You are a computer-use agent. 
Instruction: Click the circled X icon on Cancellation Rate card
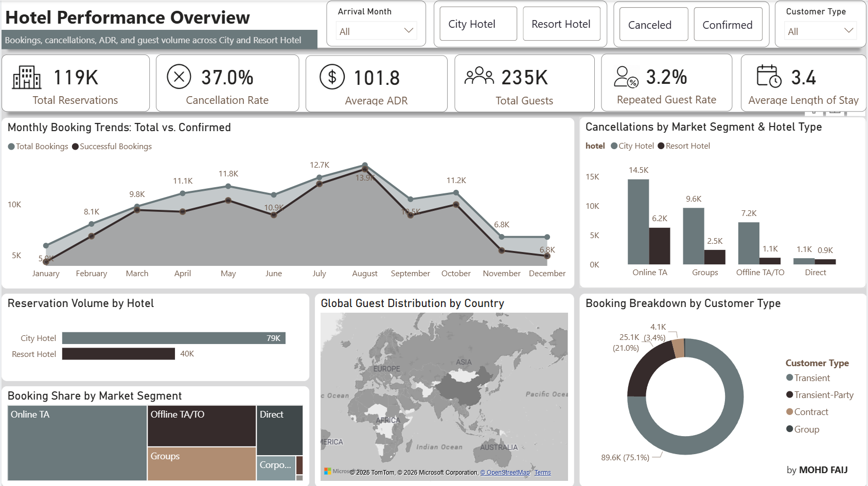[x=179, y=77]
